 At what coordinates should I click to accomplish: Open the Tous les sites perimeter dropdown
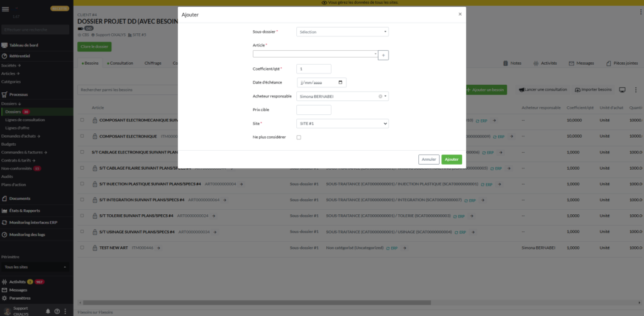35,267
